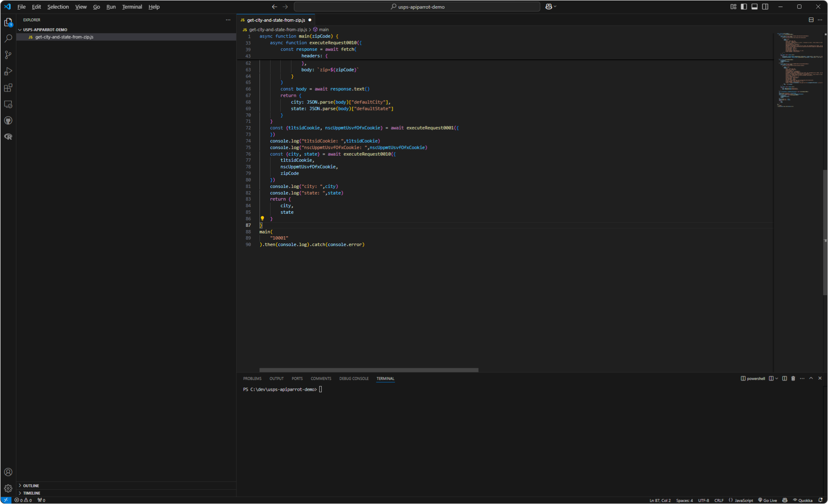Switch to the OUTPUT tab
Viewport: 828px width, 504px height.
[276, 379]
